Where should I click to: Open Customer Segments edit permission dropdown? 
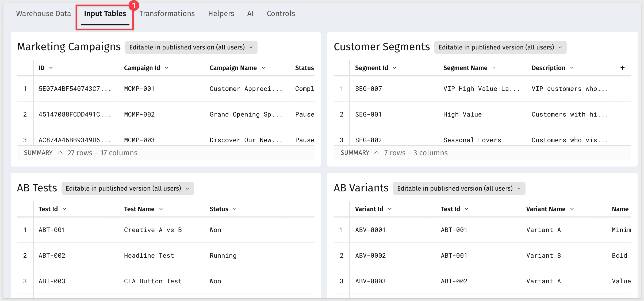(500, 47)
